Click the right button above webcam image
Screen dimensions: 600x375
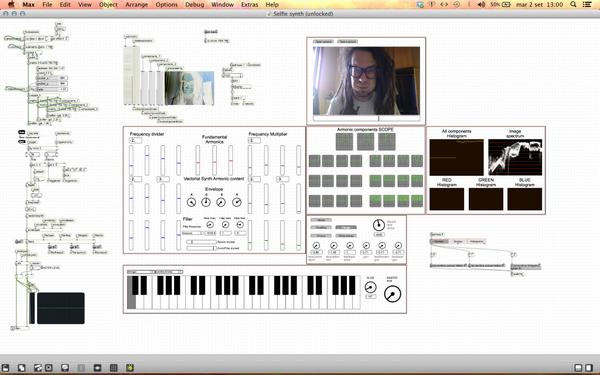(x=347, y=41)
